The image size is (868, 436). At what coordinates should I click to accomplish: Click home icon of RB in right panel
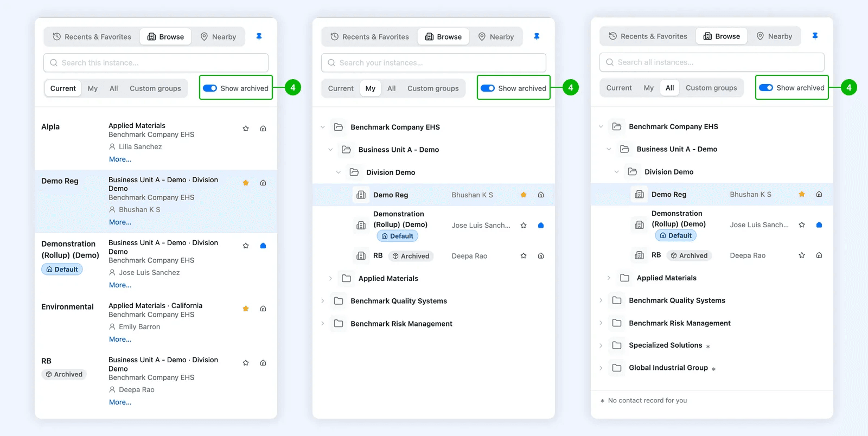(819, 255)
